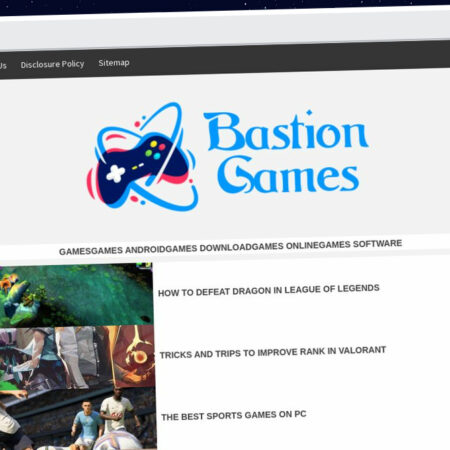Open the Disclosure Policy page

(52, 64)
